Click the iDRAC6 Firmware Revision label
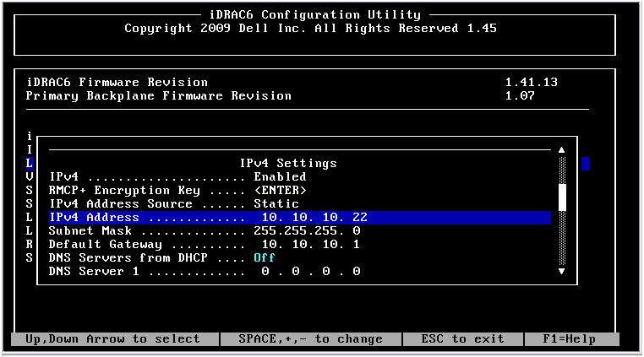 coord(117,82)
